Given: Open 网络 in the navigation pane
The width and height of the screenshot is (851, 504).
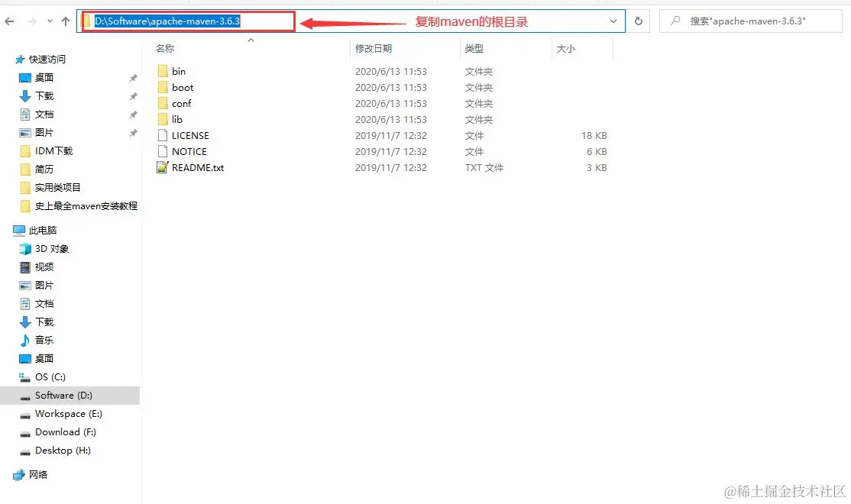Looking at the screenshot, I should [38, 475].
